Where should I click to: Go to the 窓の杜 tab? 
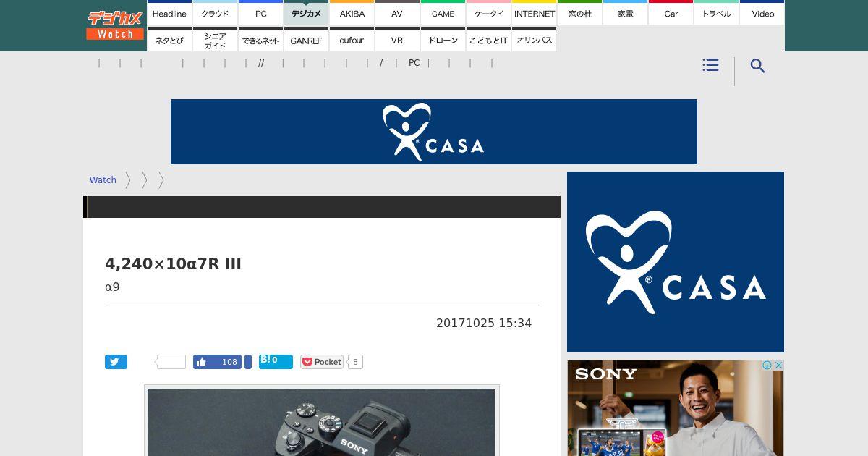tap(579, 13)
